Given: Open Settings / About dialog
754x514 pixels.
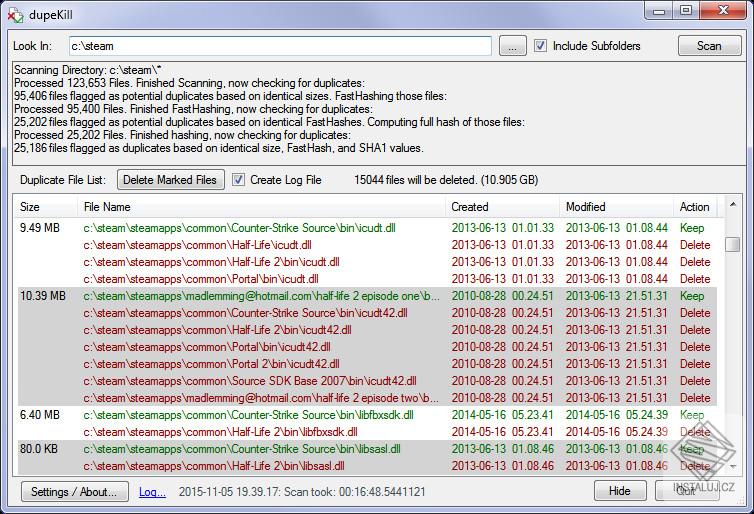Looking at the screenshot, I should tap(75, 491).
